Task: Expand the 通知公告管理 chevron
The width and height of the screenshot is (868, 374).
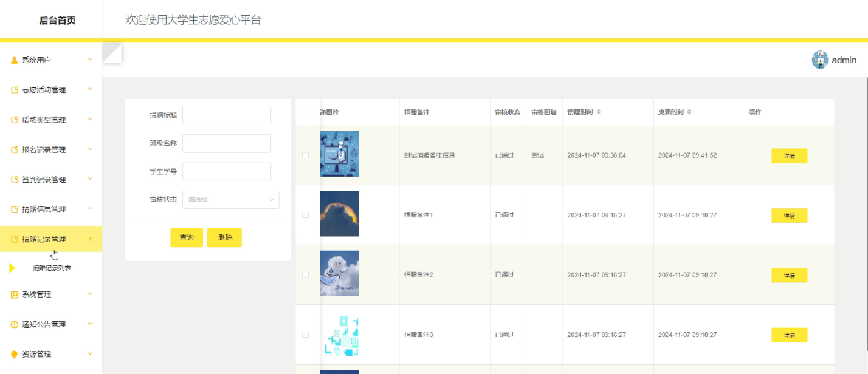Action: point(90,324)
